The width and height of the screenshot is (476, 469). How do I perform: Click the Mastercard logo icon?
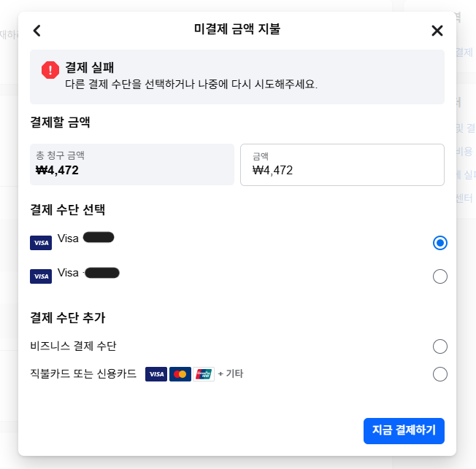click(x=180, y=374)
